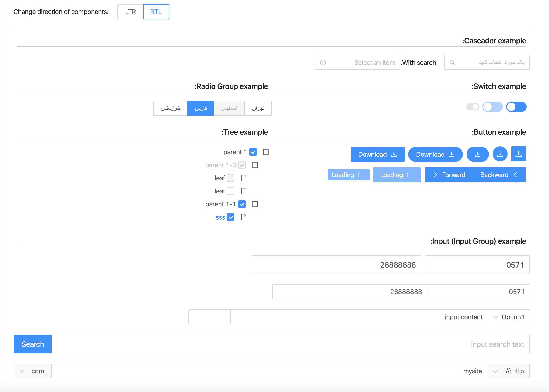
Task: Check the checkbox of the first leaf node
Action: (x=231, y=178)
